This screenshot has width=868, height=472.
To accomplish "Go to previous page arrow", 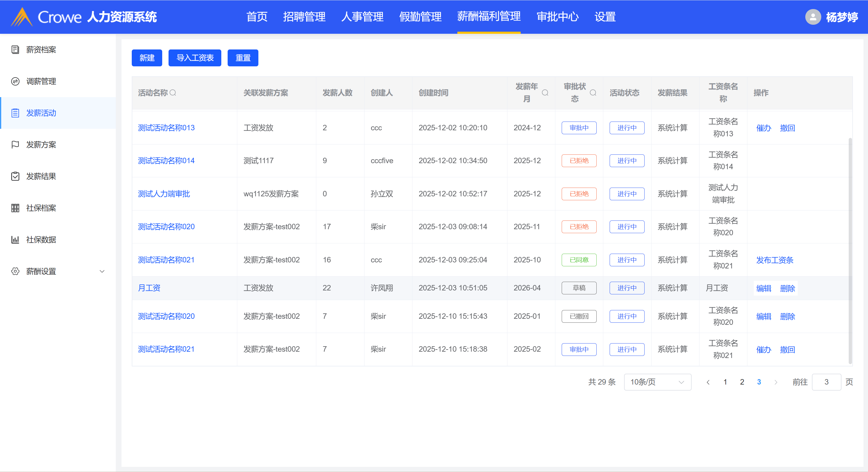I will [708, 382].
